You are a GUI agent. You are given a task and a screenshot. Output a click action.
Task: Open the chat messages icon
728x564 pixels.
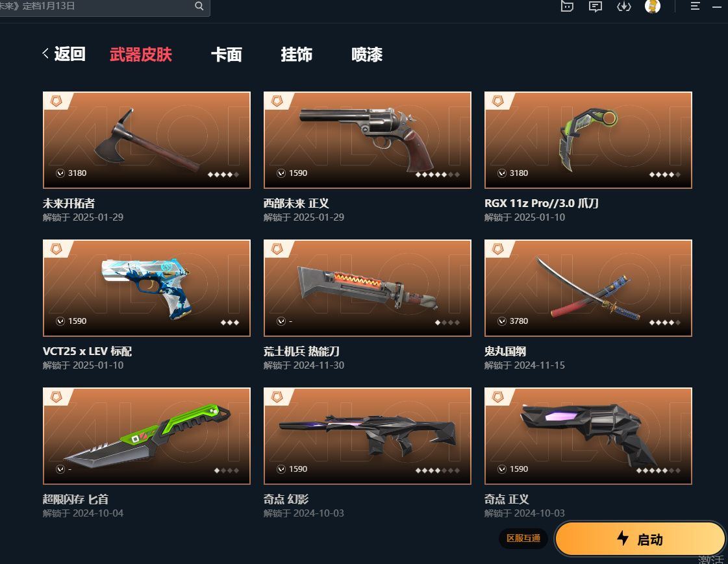(x=596, y=6)
